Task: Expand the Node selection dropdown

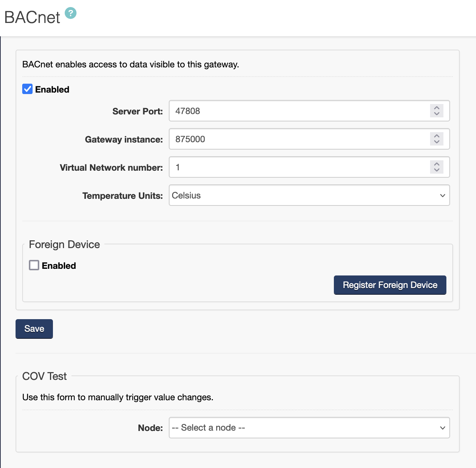Action: click(309, 428)
